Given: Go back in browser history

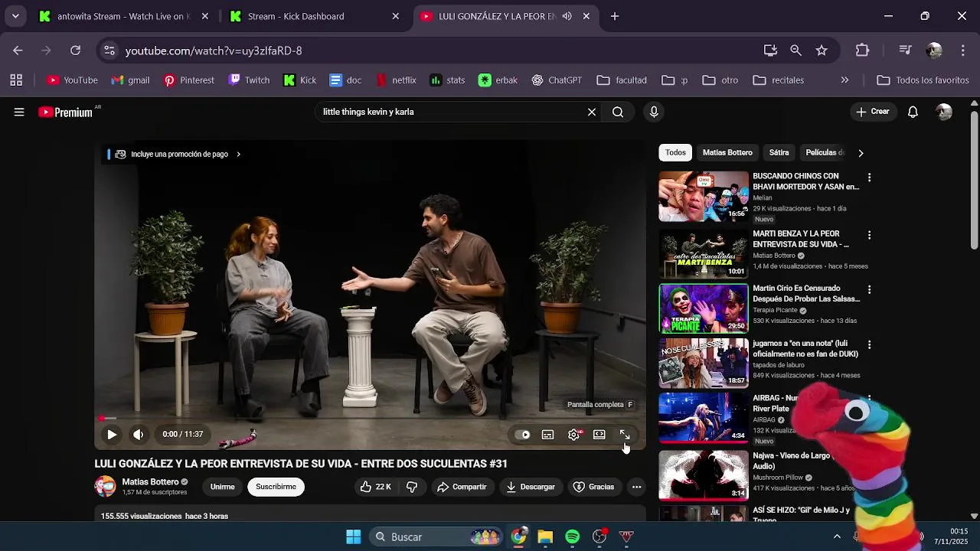Looking at the screenshot, I should (18, 51).
